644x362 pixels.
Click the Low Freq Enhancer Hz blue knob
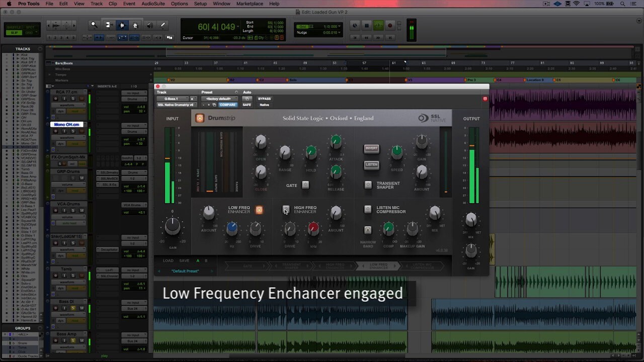232,229
